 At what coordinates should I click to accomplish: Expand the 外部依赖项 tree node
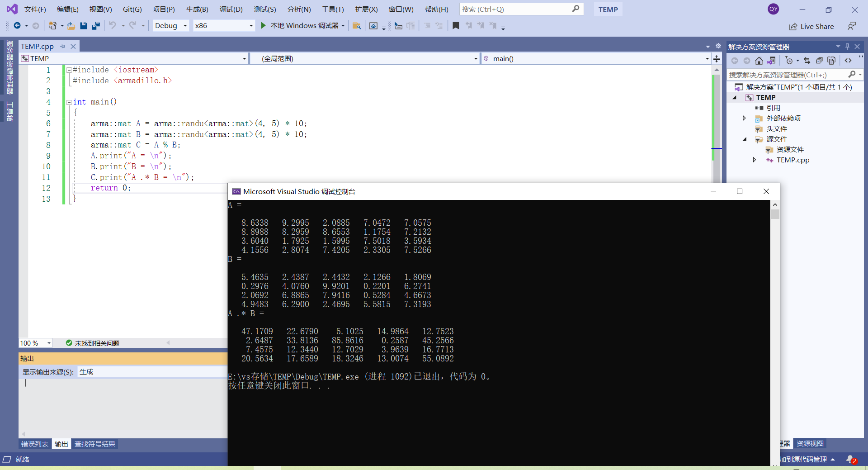click(x=744, y=118)
